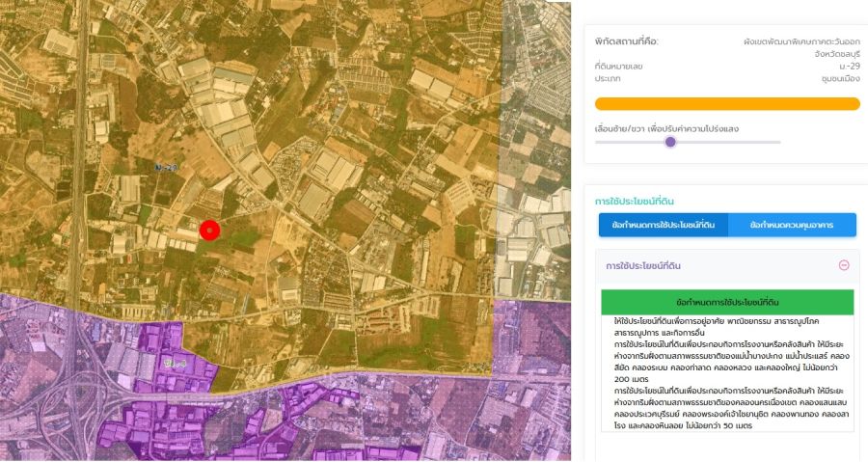Click the red location marker on the map
Viewport: 868px width, 462px height.
(210, 230)
